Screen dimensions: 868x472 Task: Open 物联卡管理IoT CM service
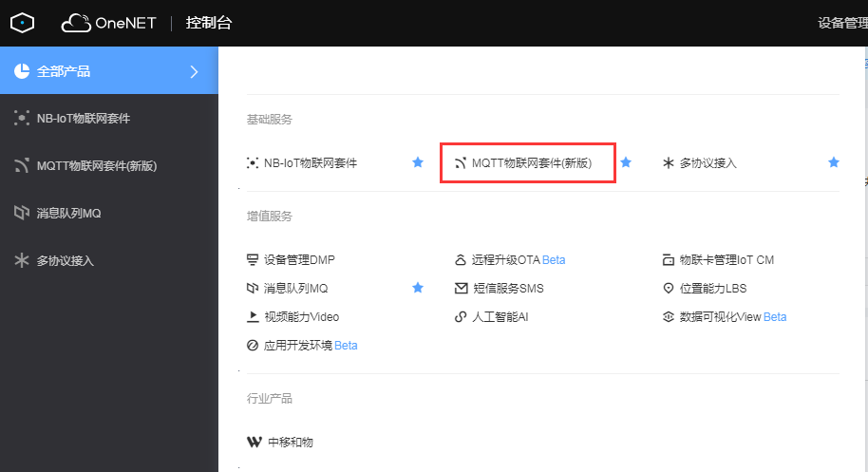[726, 259]
